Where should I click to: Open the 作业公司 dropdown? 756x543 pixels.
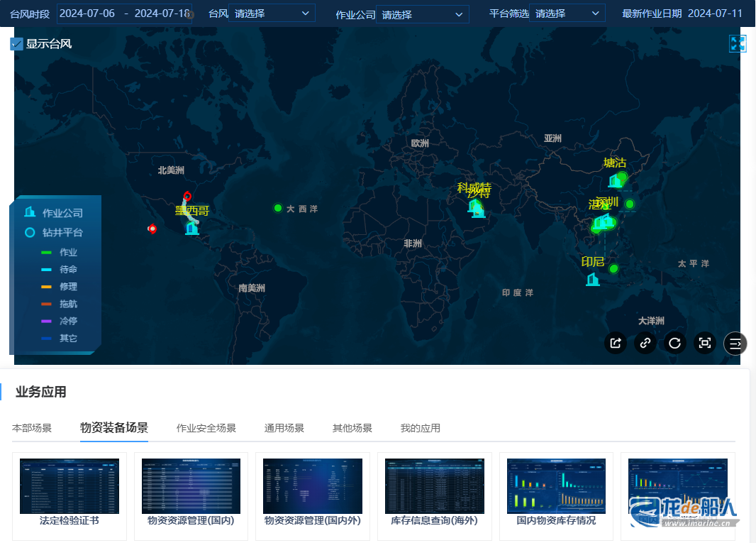[x=422, y=14]
